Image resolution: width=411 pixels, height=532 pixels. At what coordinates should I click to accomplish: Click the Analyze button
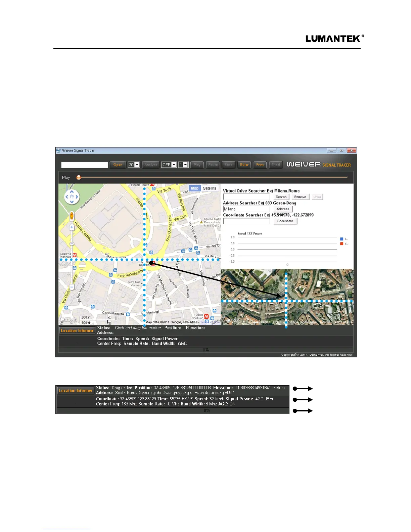151,165
